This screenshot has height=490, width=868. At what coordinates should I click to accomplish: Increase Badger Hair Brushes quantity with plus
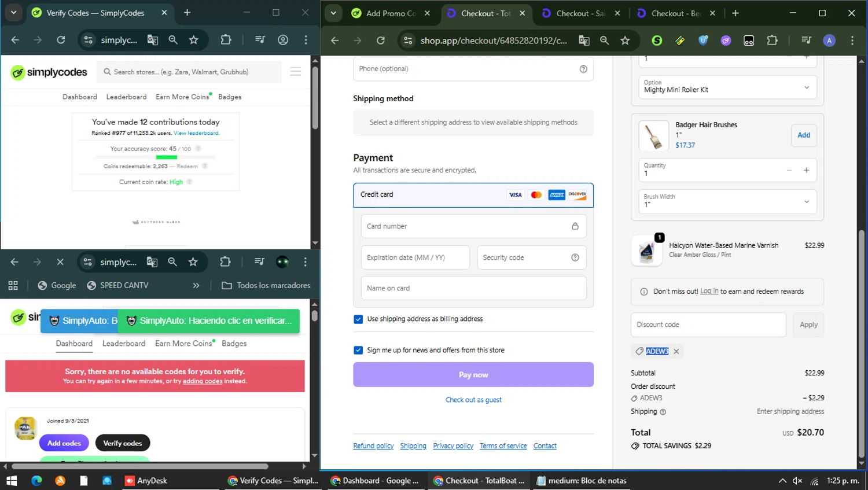click(x=806, y=170)
